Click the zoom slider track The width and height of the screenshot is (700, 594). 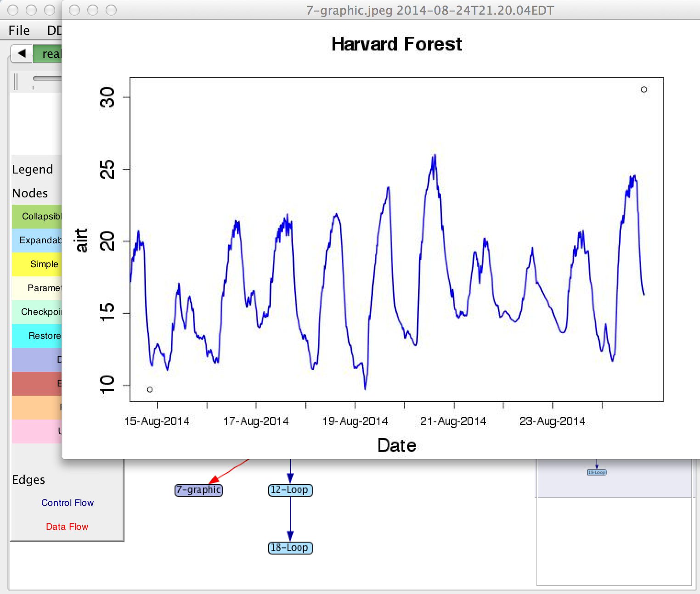coord(47,78)
